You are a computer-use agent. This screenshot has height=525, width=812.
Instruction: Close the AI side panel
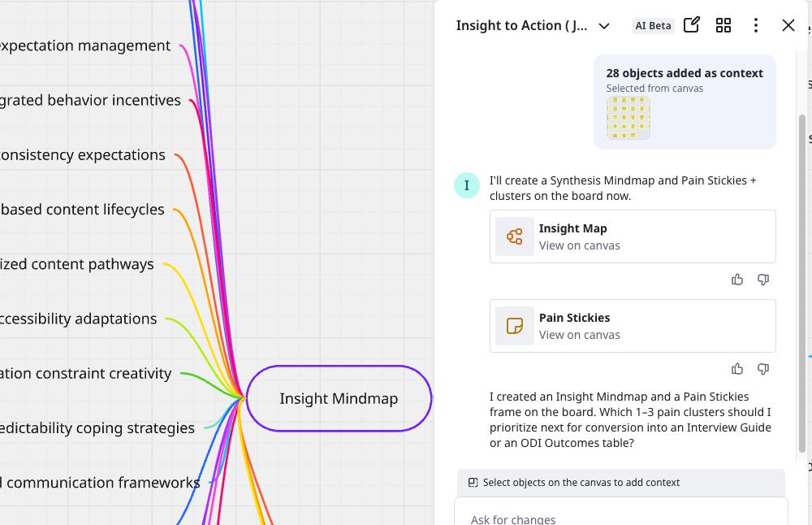(788, 25)
